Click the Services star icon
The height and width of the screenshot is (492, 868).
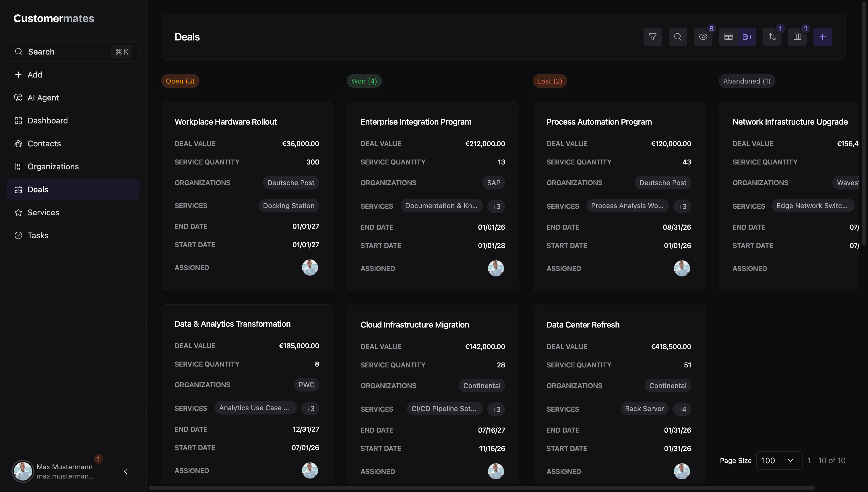point(18,212)
